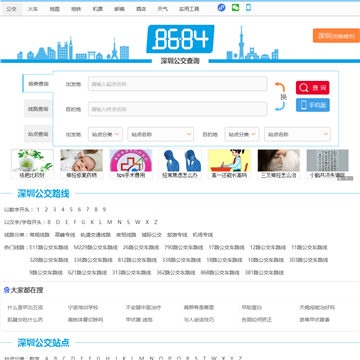Viewport: 360px width, 360px height.
Task: Select 火车 in the top navigation
Action: coord(33,9)
